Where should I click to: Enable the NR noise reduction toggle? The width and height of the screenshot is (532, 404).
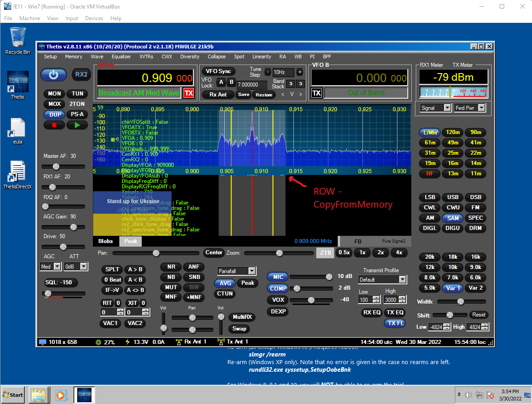click(171, 267)
